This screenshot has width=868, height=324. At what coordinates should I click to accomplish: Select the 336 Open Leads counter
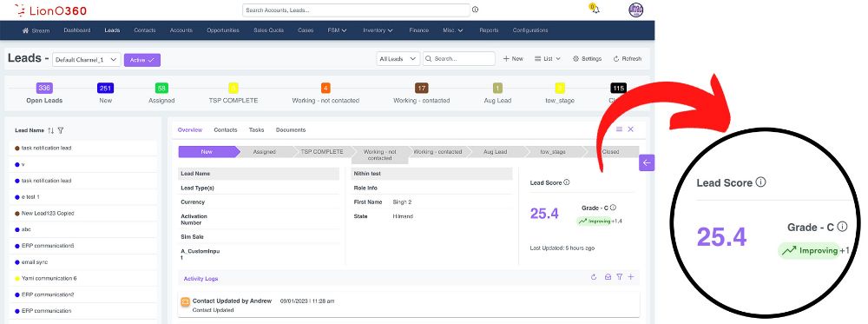44,88
